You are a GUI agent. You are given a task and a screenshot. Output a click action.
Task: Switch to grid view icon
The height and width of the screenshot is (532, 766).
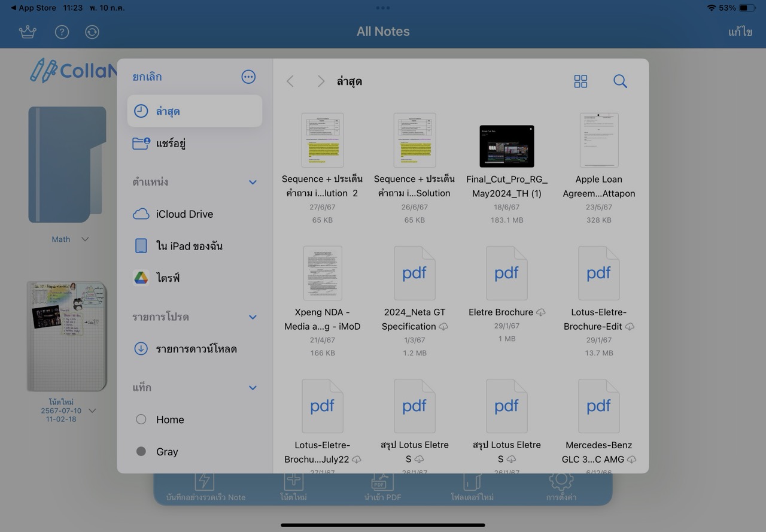[x=580, y=81]
